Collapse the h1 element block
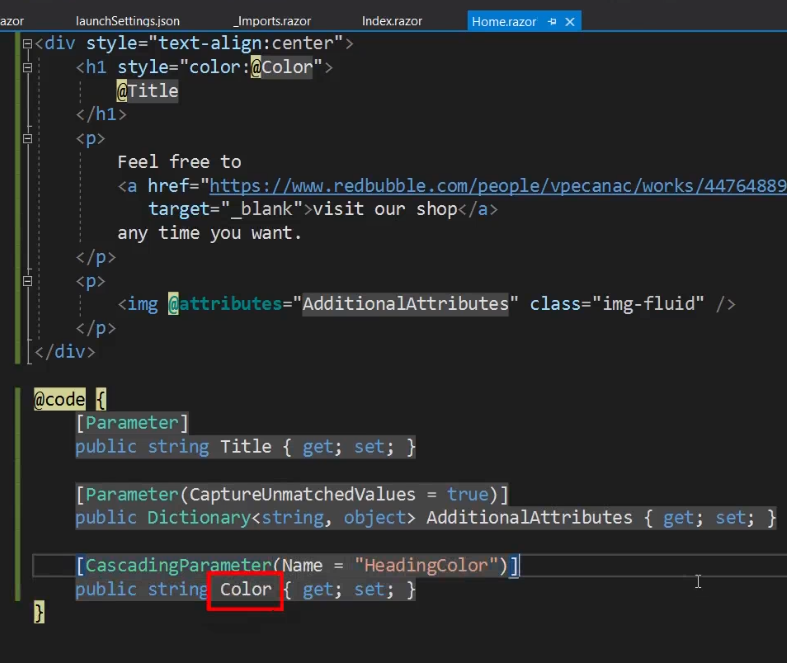 [28, 67]
